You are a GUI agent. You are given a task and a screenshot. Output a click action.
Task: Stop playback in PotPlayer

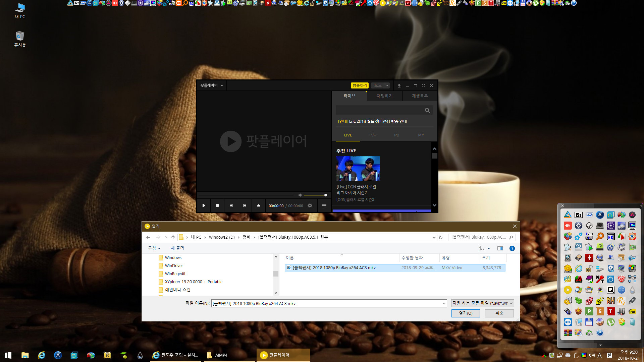pyautogui.click(x=217, y=205)
